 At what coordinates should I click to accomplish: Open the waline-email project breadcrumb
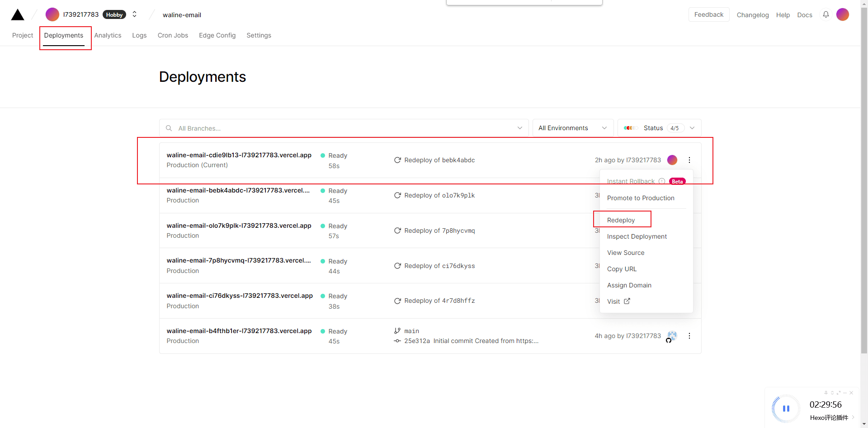click(182, 15)
